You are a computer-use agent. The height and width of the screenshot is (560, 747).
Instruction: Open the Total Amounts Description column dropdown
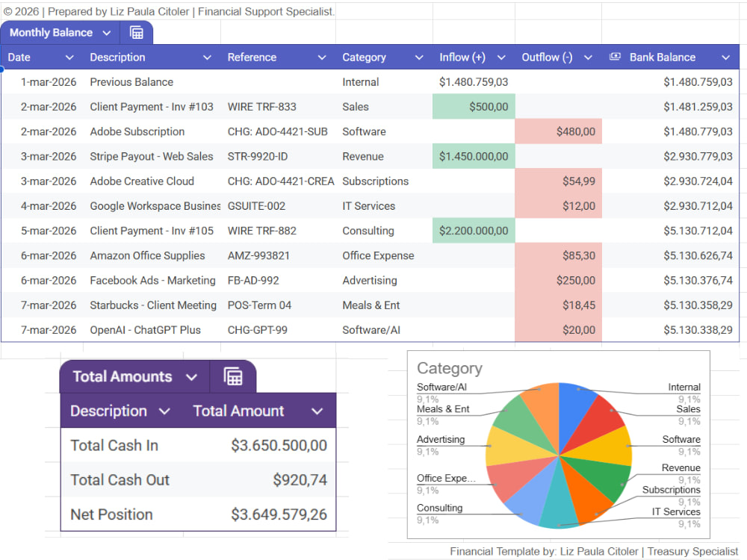(164, 411)
